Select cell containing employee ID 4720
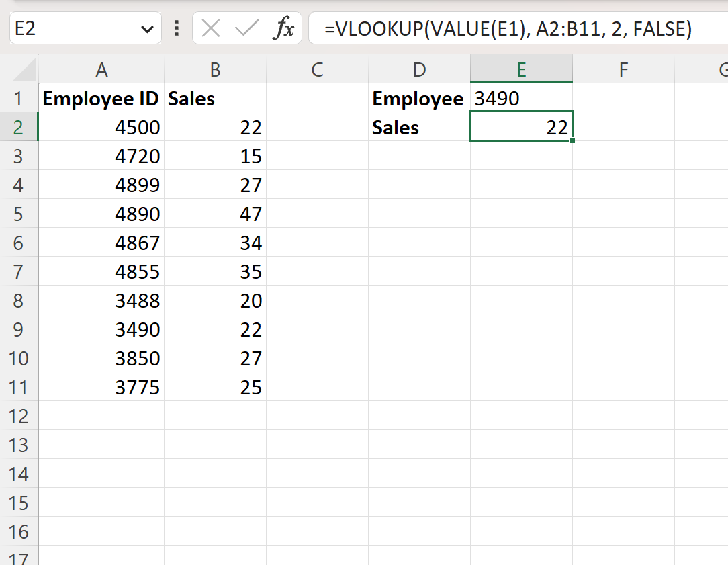 tap(101, 156)
